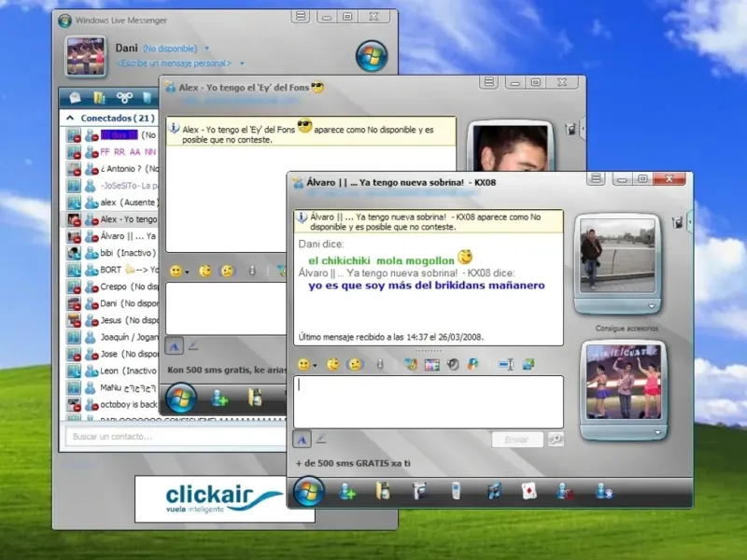The height and width of the screenshot is (560, 747).
Task: Click three-circles network icon in Messenger toolbar
Action: tap(124, 98)
